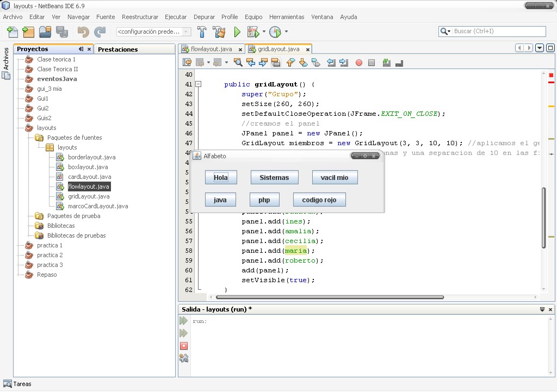Open the Herramientas menu
The width and height of the screenshot is (557, 392).
(x=287, y=17)
